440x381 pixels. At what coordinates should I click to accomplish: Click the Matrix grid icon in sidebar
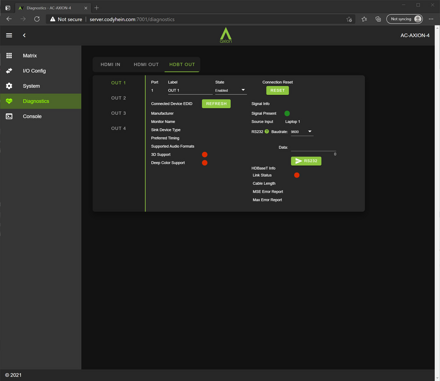9,56
